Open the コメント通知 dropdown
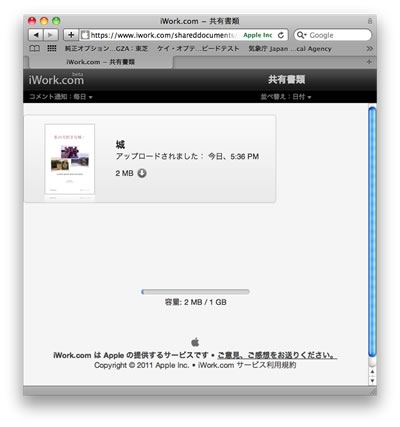The height and width of the screenshot is (427, 400). (61, 97)
